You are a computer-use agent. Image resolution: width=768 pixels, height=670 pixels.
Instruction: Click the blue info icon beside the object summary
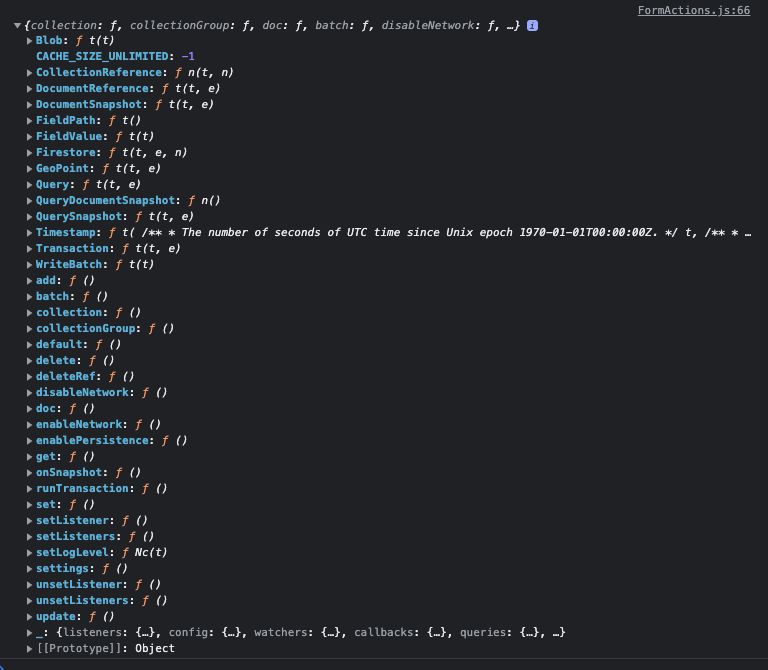(x=532, y=25)
